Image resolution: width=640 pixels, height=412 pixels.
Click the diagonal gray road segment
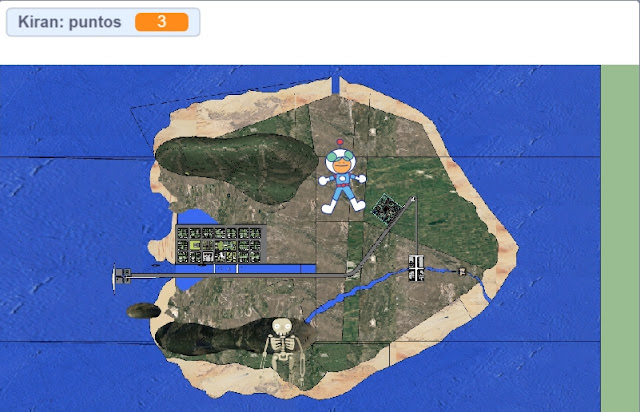tap(386, 235)
